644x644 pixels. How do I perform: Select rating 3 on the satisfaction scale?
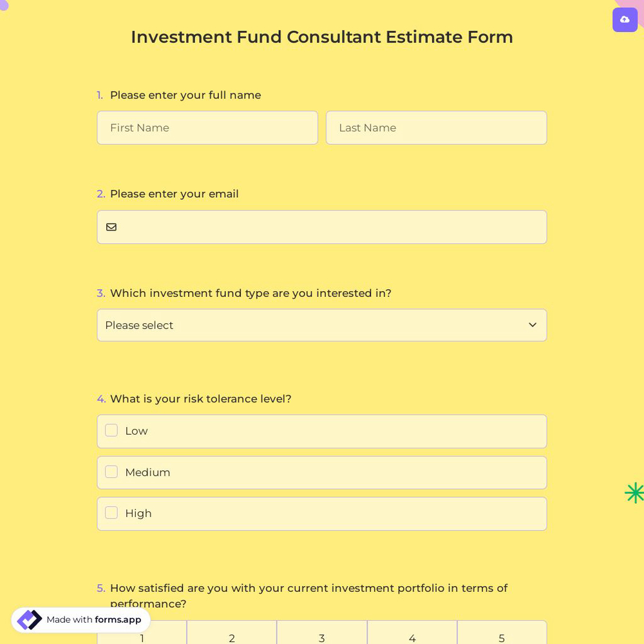322,638
